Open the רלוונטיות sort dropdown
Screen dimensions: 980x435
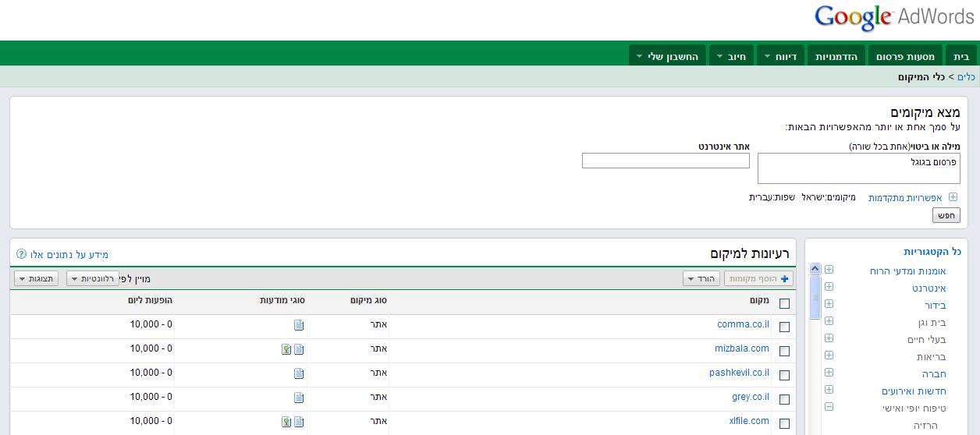click(93, 278)
